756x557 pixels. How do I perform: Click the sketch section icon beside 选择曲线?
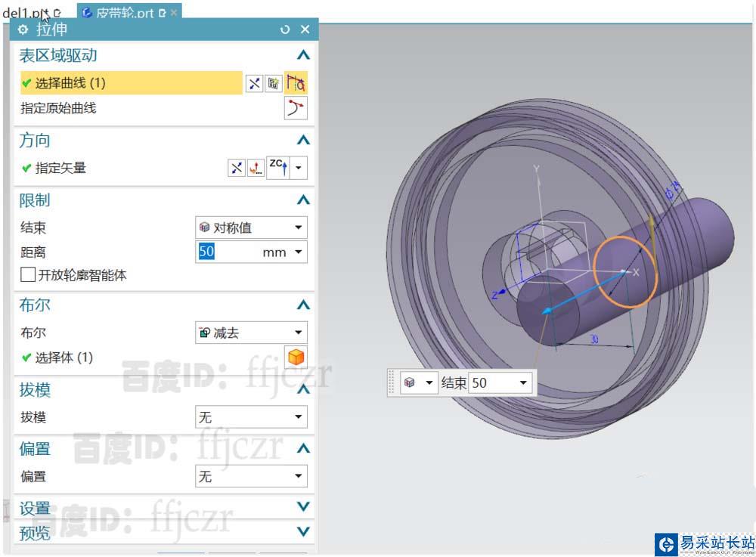(x=274, y=83)
